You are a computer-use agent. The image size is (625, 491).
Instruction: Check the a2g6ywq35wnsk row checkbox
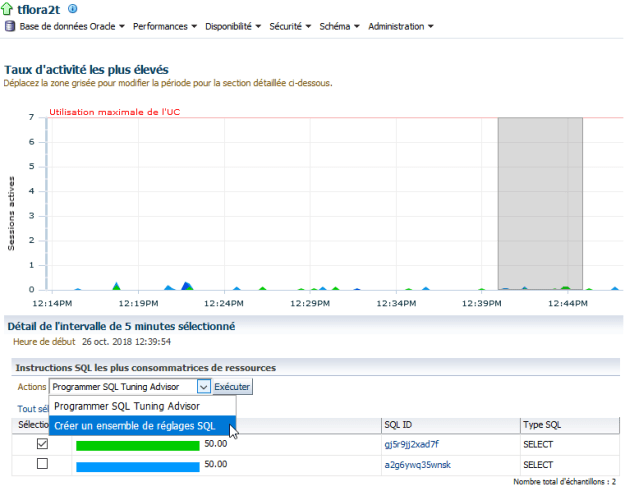[42, 464]
